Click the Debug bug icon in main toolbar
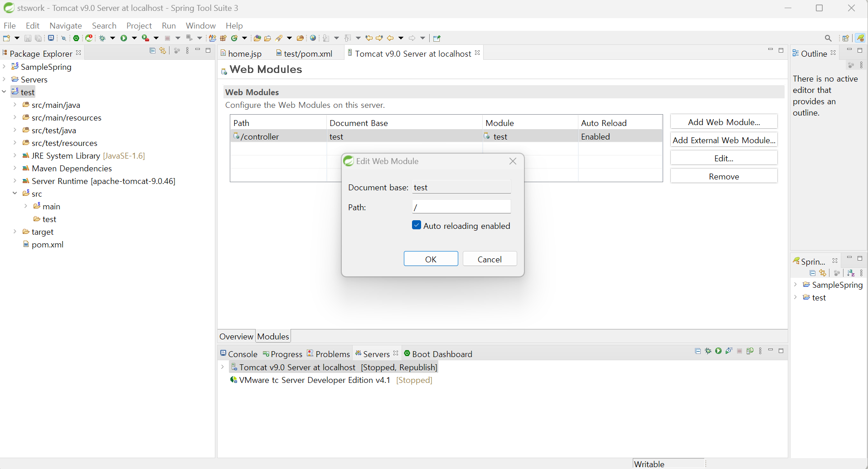The width and height of the screenshot is (868, 469). (102, 38)
